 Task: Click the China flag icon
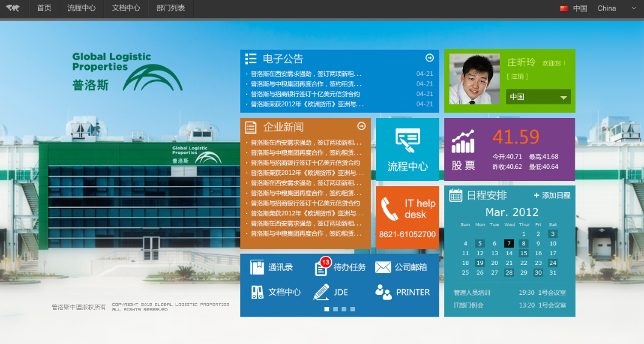click(564, 9)
